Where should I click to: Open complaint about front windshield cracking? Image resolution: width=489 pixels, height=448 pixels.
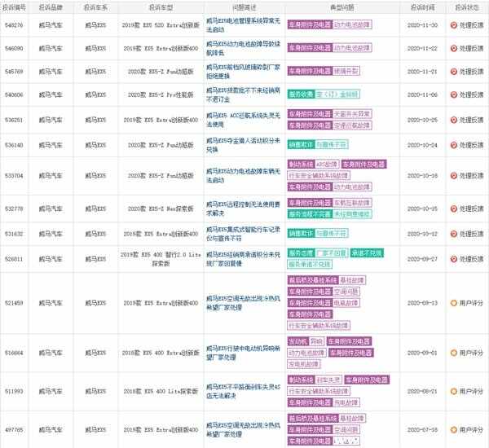[x=243, y=72]
